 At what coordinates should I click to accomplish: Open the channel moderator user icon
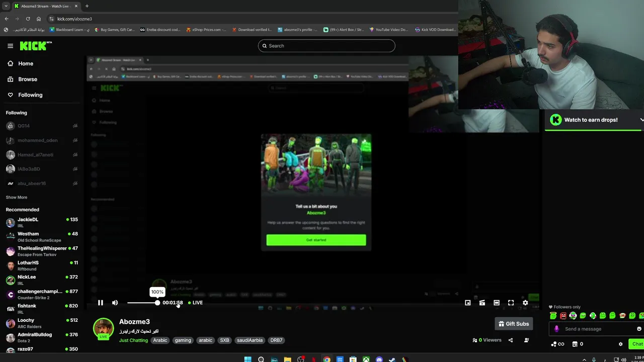coord(526,340)
